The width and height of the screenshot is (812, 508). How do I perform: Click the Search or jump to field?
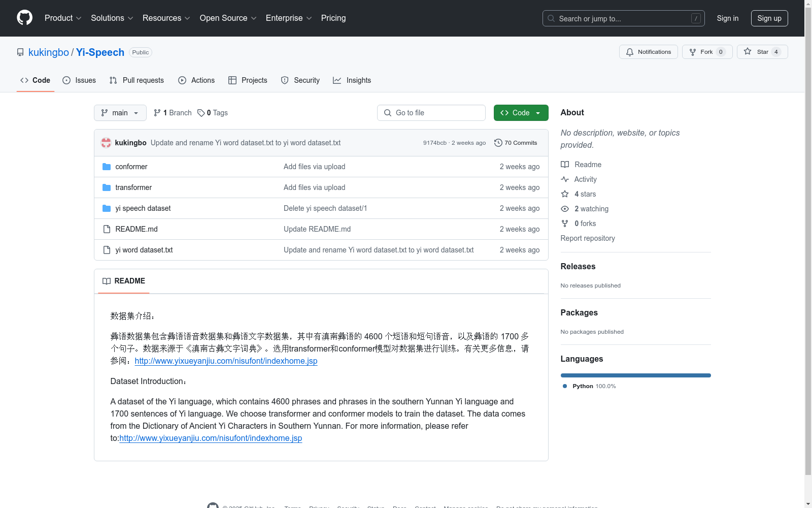(x=624, y=18)
